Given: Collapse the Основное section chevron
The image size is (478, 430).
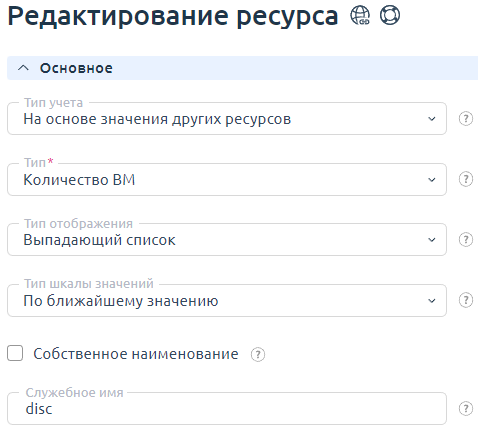Looking at the screenshot, I should coord(23,68).
